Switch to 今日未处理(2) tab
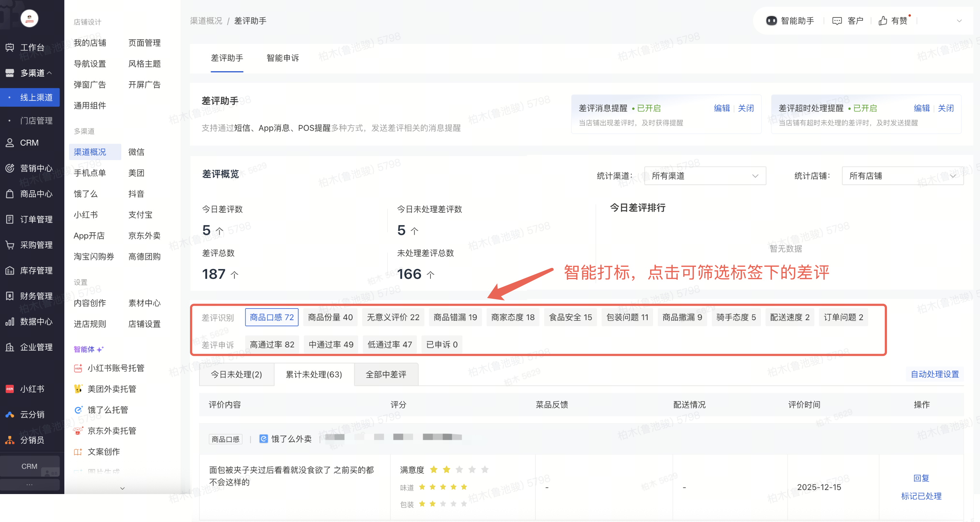 point(236,375)
